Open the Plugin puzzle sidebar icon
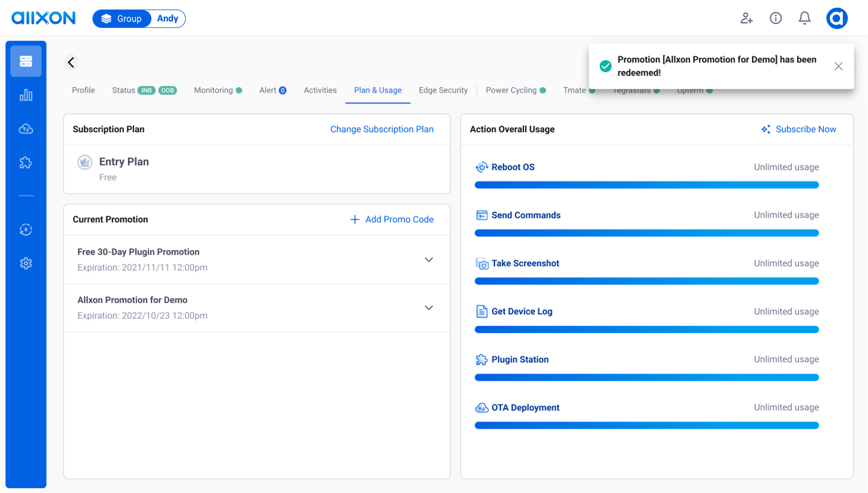This screenshot has width=868, height=493. tap(26, 163)
